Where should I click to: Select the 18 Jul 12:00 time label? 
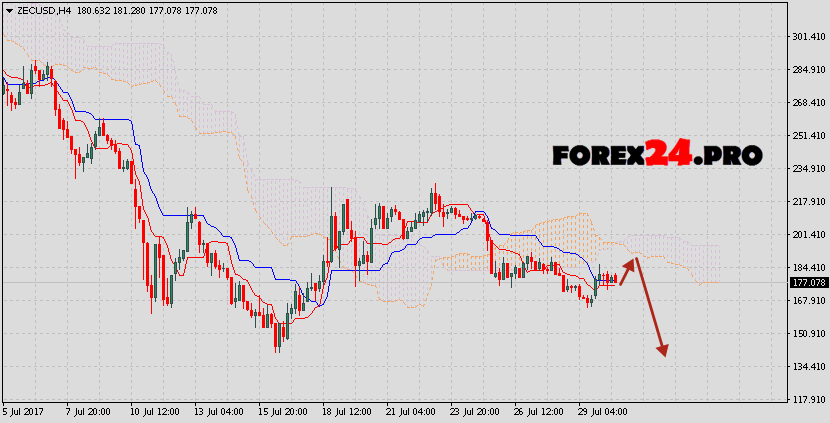(346, 412)
